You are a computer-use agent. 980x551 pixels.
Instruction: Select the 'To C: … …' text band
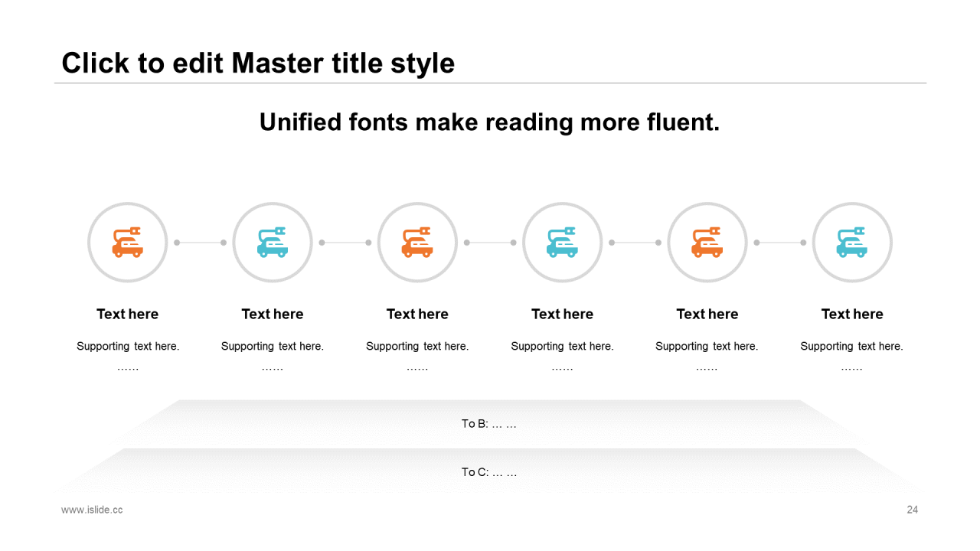click(x=489, y=473)
